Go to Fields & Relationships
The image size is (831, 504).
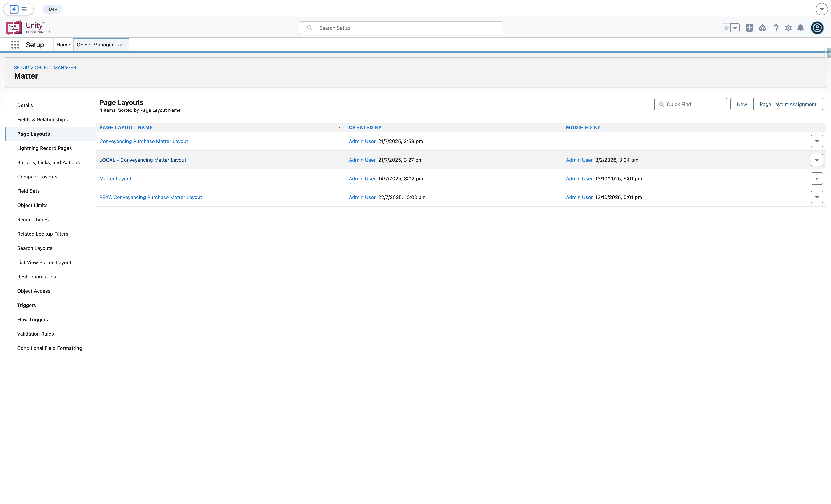(x=42, y=119)
